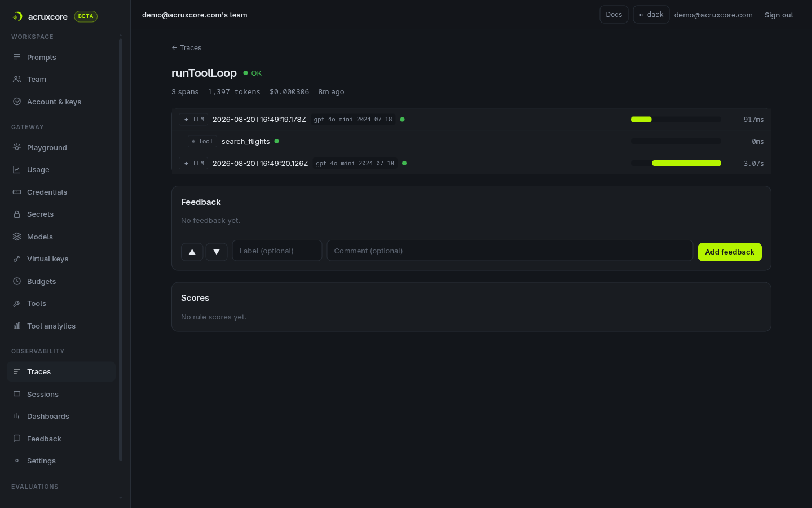The image size is (812, 508).
Task: Click the 3.07s span duration bar
Action: click(686, 163)
